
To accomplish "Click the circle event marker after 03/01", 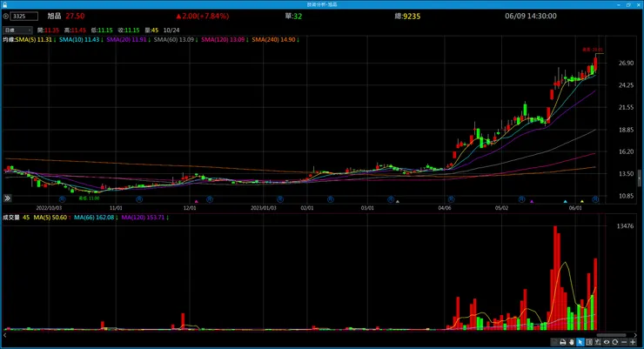I will click(x=391, y=199).
